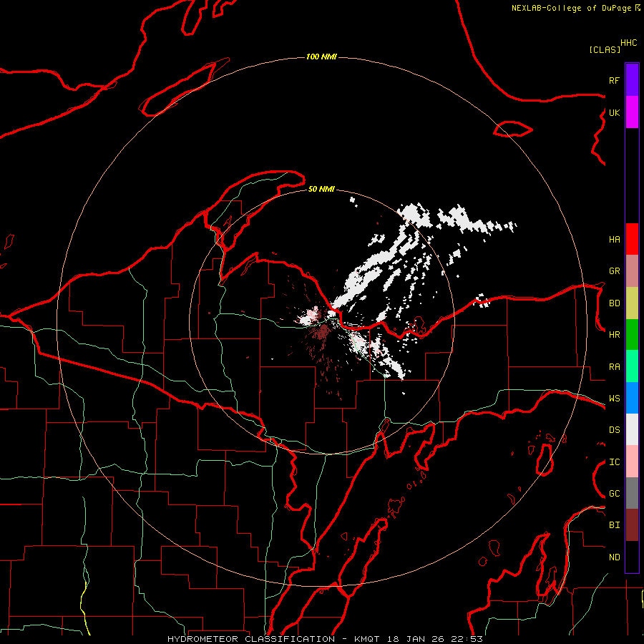Viewport: 644px width, 644px height.
Task: Click the BD legend label
Action: point(614,303)
